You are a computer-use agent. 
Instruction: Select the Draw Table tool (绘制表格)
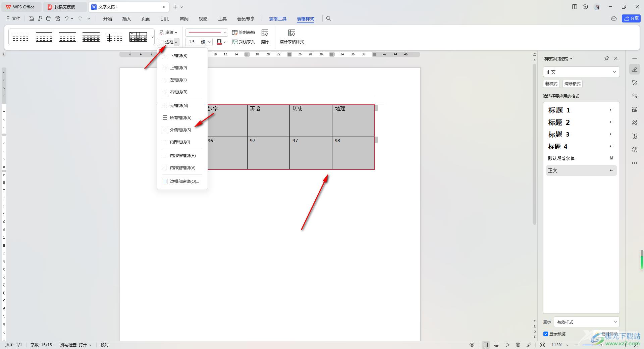[244, 33]
